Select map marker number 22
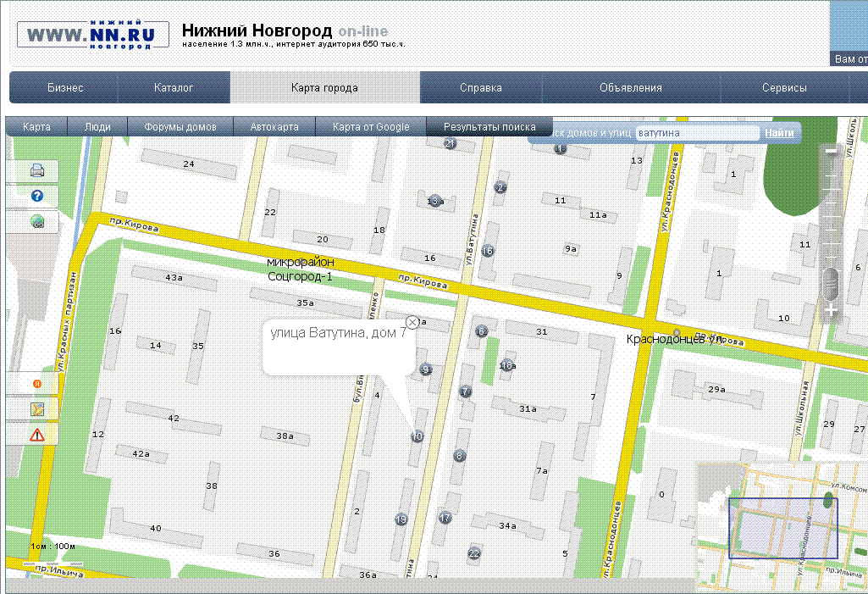Screen dimensions: 868x594 pyautogui.click(x=474, y=553)
